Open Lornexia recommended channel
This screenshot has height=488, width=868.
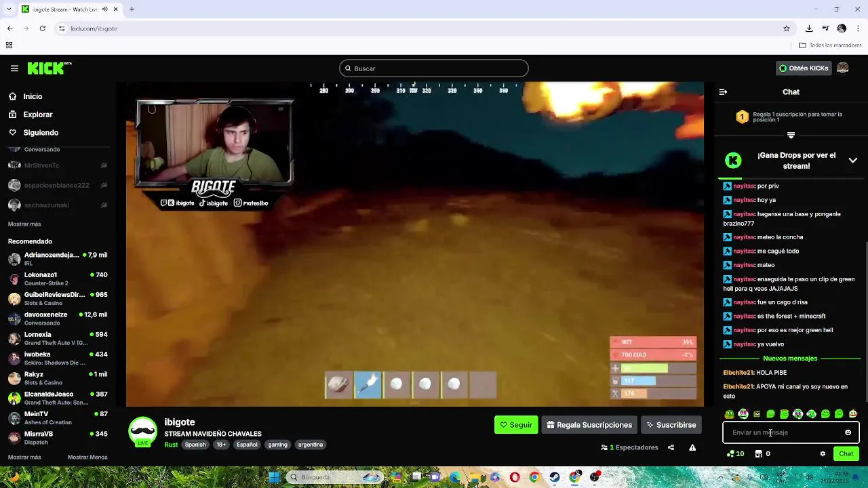(x=58, y=338)
